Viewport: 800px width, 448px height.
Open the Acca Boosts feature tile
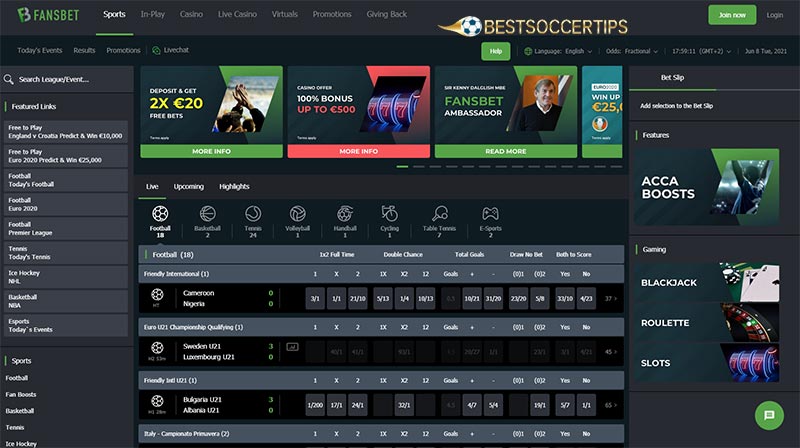tap(707, 187)
